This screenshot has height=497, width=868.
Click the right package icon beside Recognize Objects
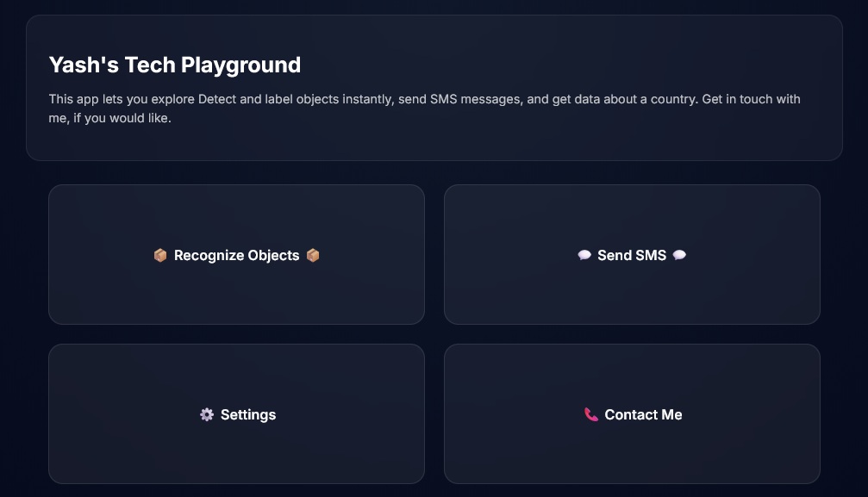coord(313,256)
